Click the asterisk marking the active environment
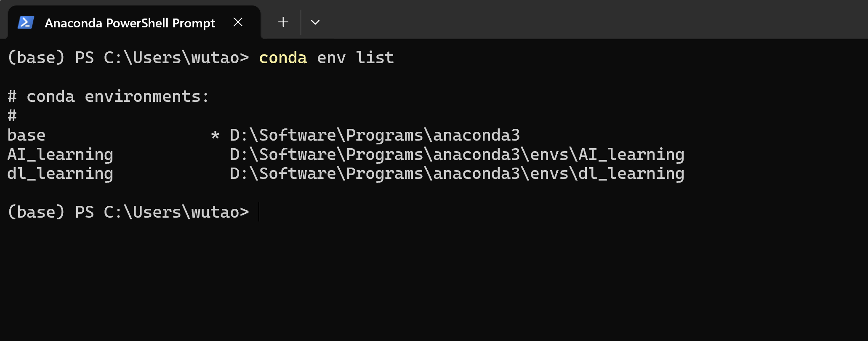This screenshot has height=341, width=868. (215, 136)
